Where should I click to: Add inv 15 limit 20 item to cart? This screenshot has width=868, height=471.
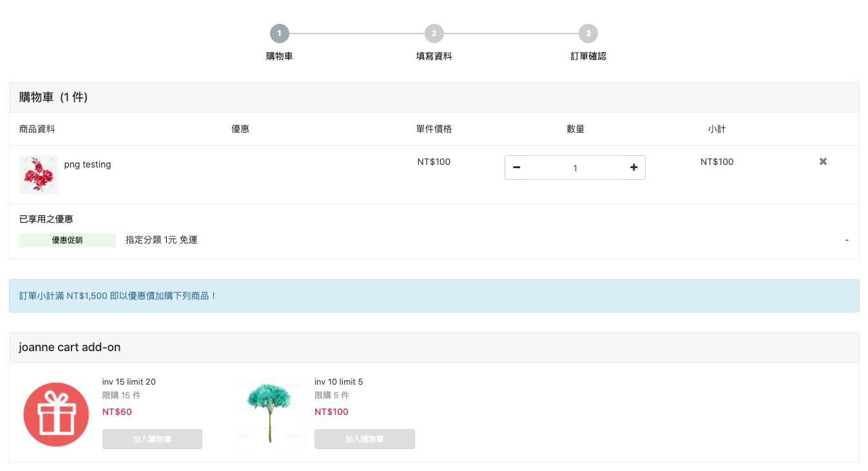coord(152,439)
